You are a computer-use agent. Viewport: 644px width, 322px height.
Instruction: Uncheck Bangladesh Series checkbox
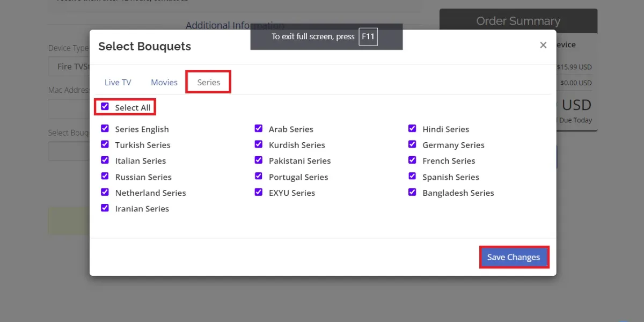tap(412, 192)
